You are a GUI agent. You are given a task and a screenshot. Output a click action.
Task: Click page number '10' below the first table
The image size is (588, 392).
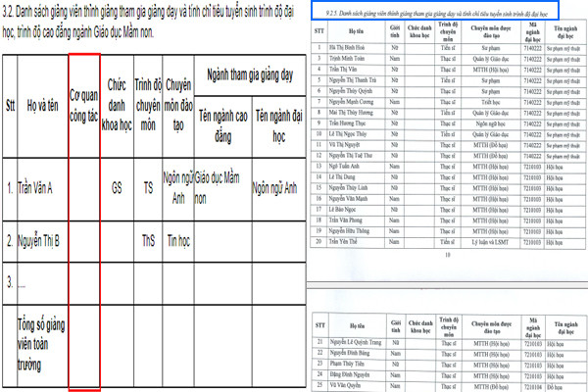(x=448, y=255)
